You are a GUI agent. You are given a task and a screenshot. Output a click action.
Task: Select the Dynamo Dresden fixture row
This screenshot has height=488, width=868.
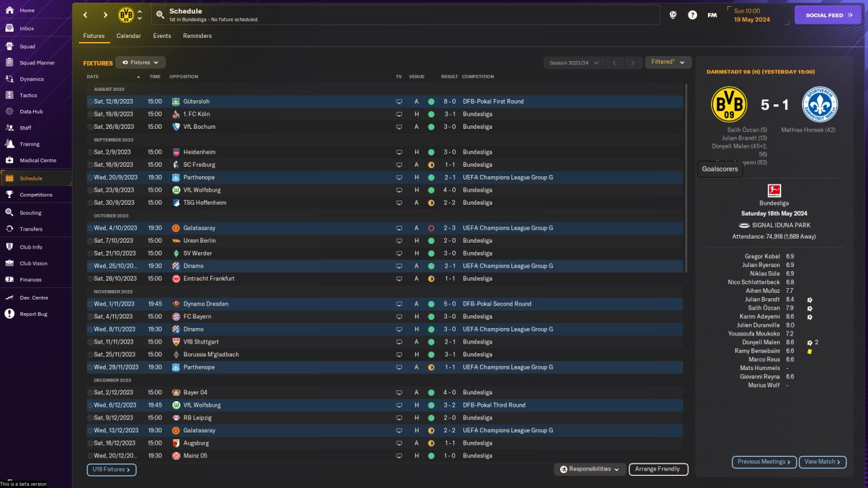point(385,304)
